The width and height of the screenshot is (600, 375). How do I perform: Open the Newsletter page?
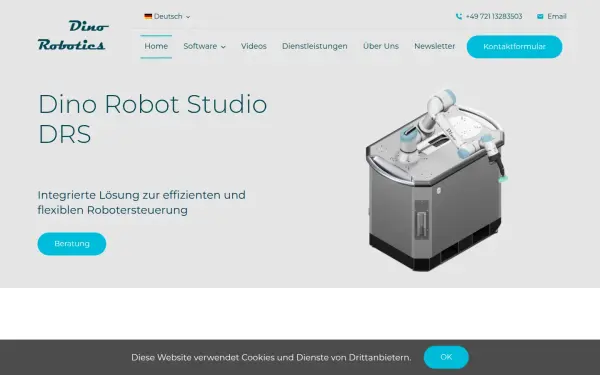coord(435,46)
